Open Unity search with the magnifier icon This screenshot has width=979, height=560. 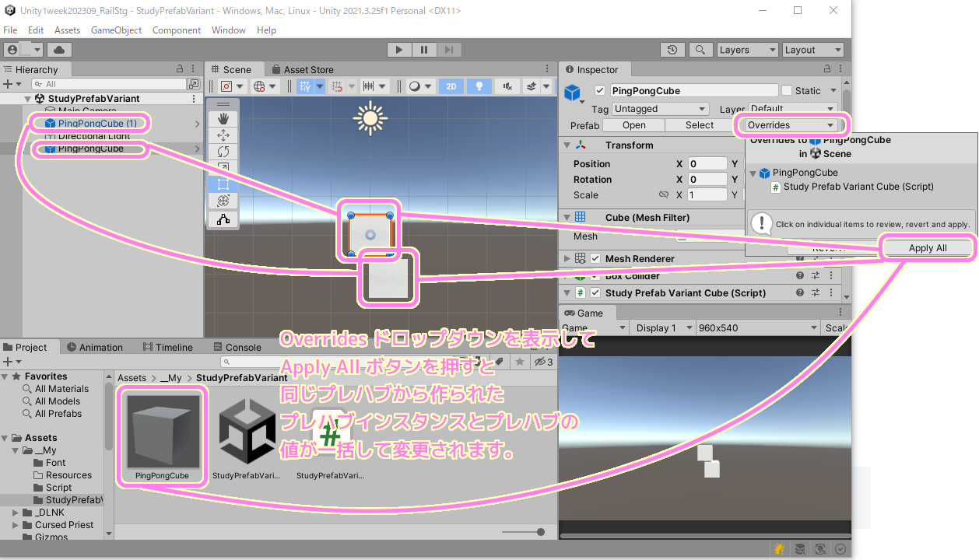[700, 49]
